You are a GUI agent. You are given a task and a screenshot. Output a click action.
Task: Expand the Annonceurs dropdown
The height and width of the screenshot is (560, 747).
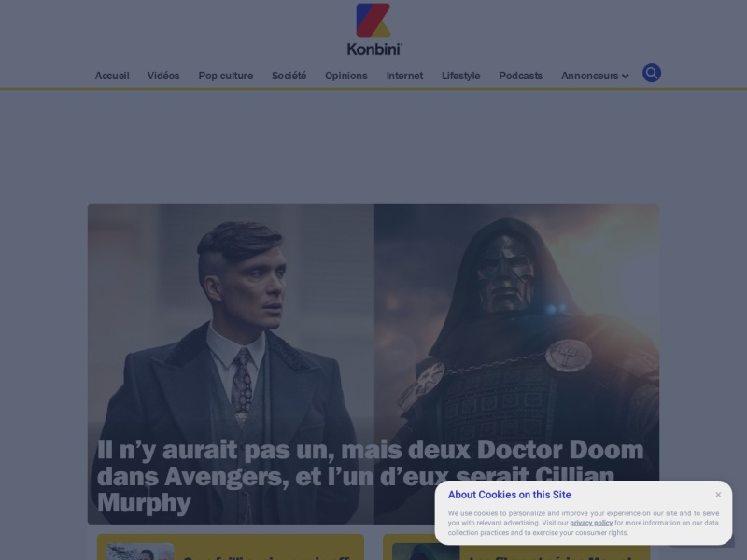(595, 76)
